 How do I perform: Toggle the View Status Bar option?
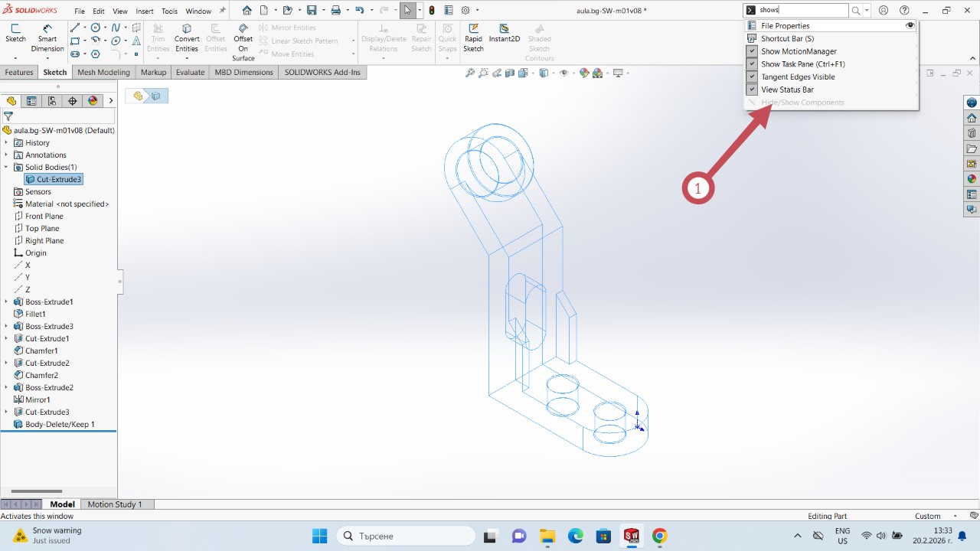coord(752,90)
